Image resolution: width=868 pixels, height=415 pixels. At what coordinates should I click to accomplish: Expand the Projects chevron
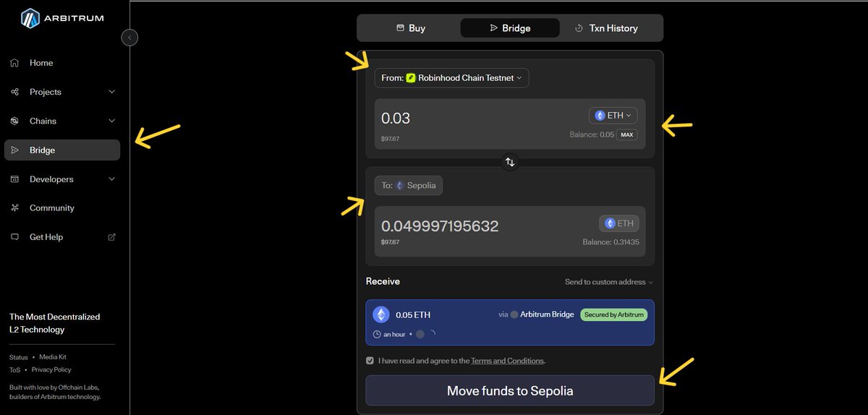111,92
